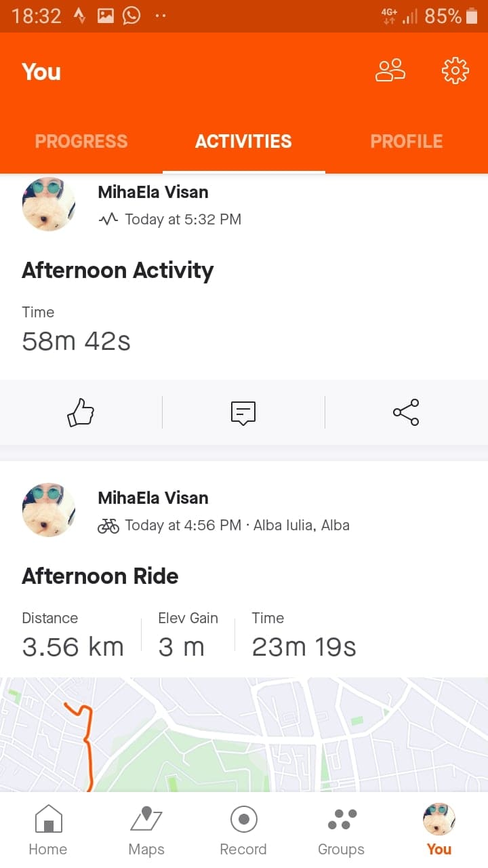Tap MihaEla Visan name on ride post
The width and height of the screenshot is (488, 868).
coord(153,498)
